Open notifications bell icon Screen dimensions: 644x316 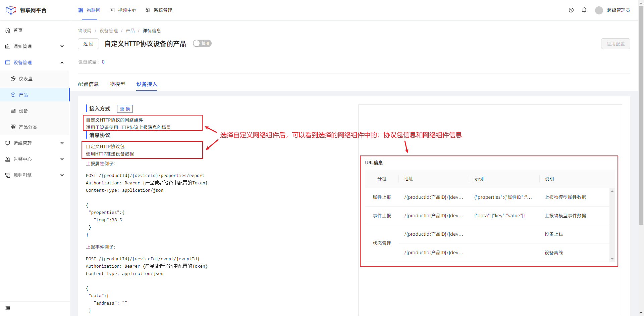click(584, 10)
